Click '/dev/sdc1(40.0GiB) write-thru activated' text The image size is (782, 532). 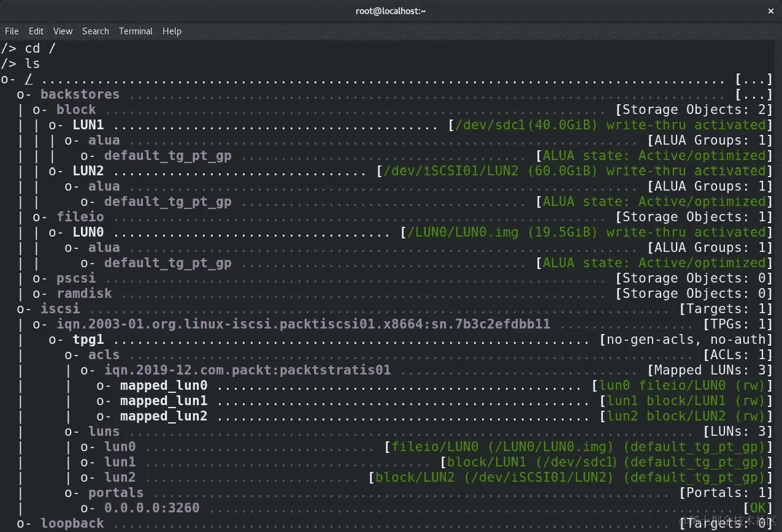pyautogui.click(x=610, y=125)
